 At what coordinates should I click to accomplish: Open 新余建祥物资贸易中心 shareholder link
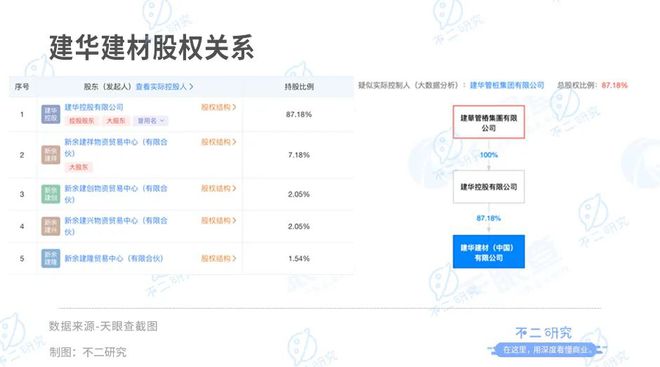116,148
